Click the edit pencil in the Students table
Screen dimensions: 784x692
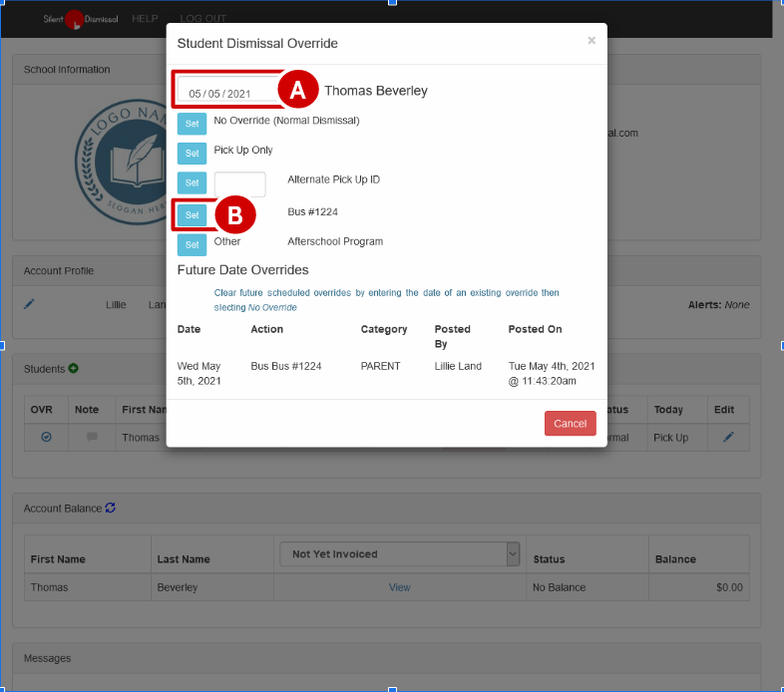pyautogui.click(x=728, y=437)
